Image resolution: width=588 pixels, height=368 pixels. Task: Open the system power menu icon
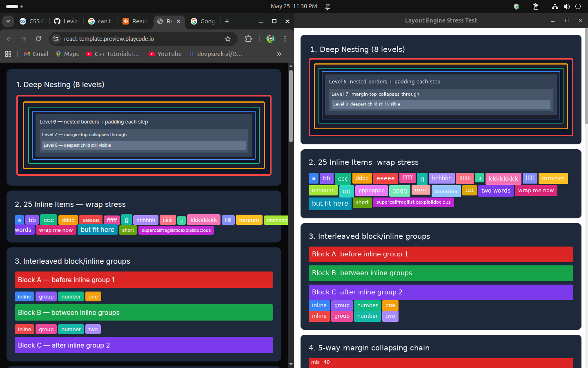[x=578, y=7]
